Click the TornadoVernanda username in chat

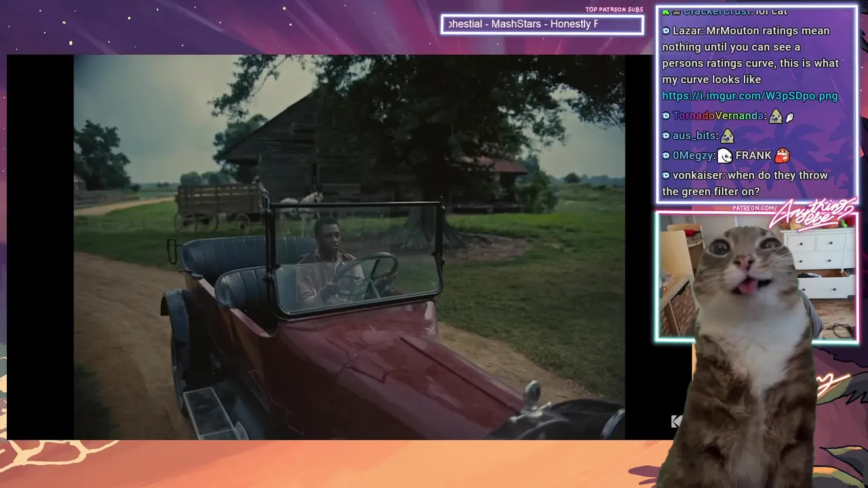719,116
